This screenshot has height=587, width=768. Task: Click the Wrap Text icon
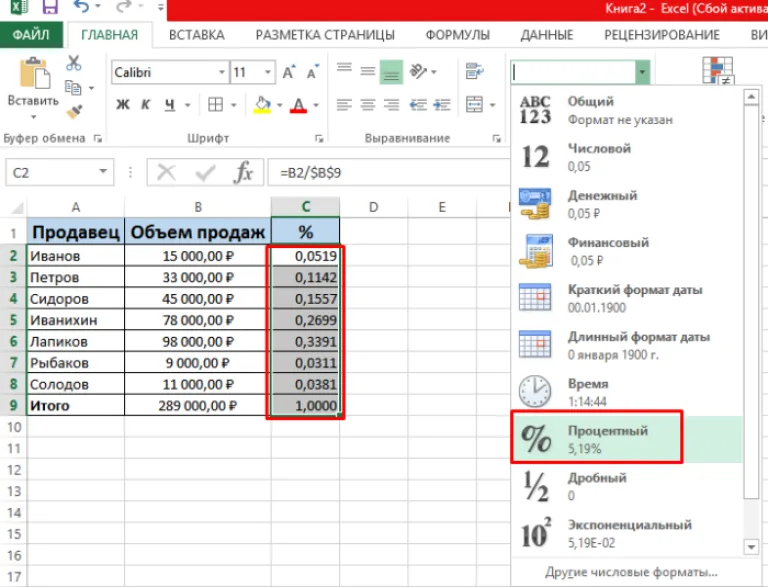474,72
